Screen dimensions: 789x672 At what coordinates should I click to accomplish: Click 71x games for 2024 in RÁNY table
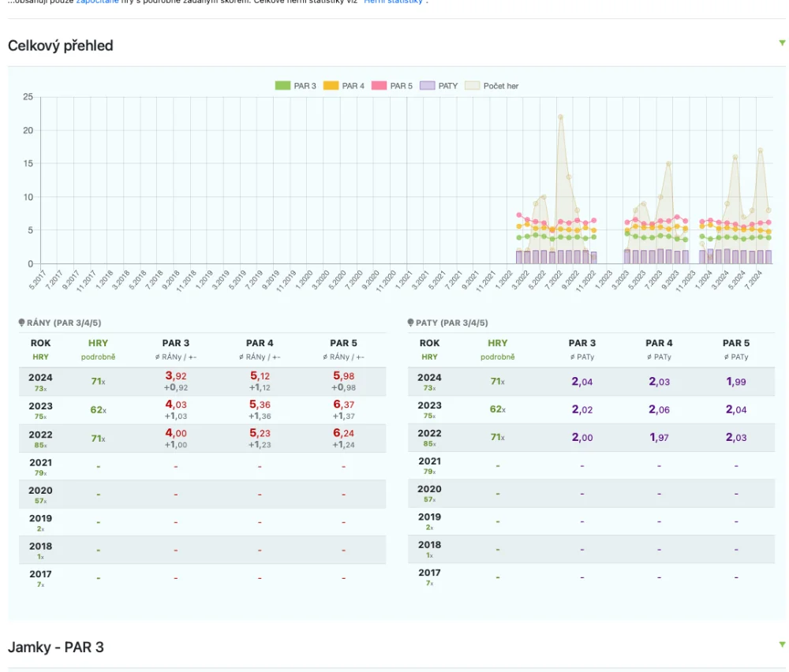(x=98, y=381)
